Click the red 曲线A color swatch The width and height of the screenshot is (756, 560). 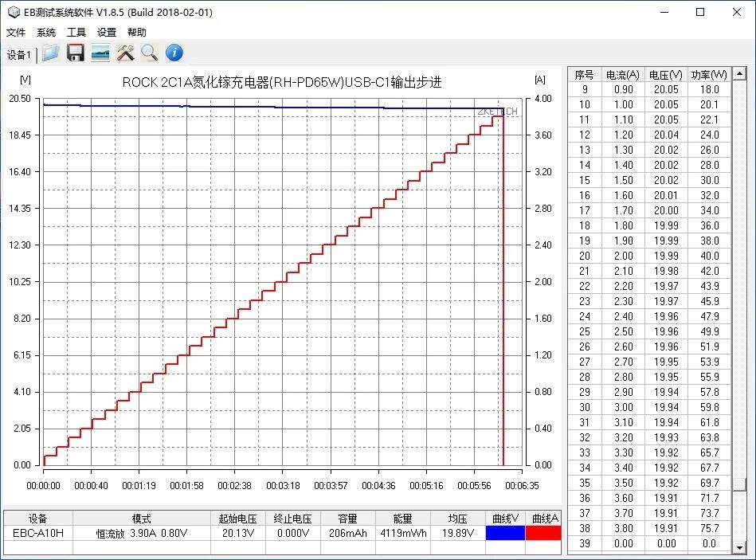543,533
